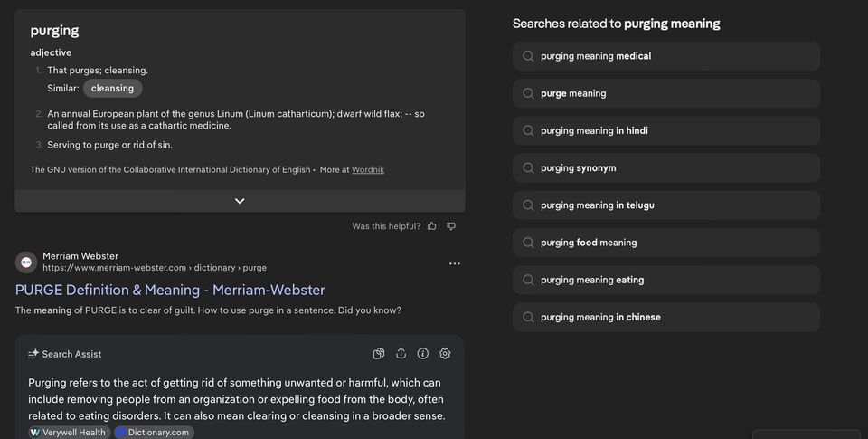Image resolution: width=868 pixels, height=439 pixels.
Task: Select the cleansing similar word chip
Action: [x=112, y=88]
